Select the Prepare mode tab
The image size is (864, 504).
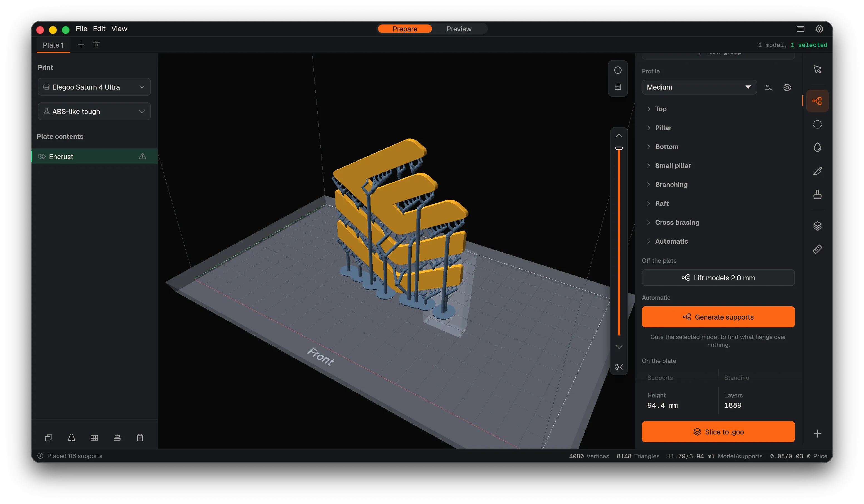[404, 29]
